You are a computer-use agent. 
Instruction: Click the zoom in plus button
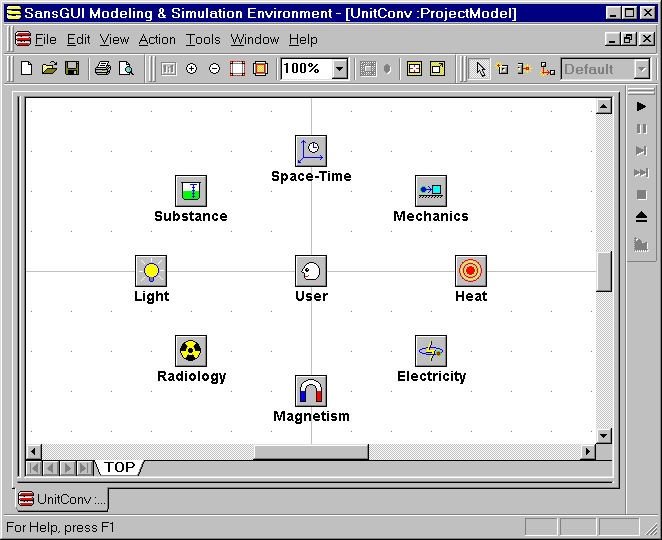coord(191,69)
